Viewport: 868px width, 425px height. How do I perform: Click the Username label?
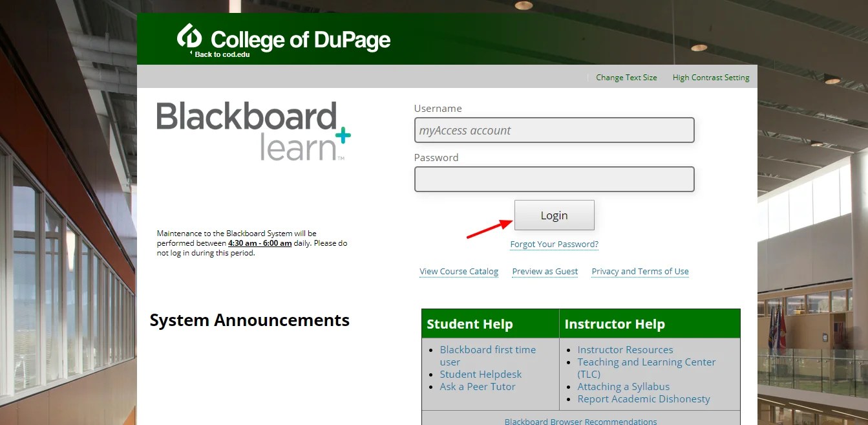[438, 109]
